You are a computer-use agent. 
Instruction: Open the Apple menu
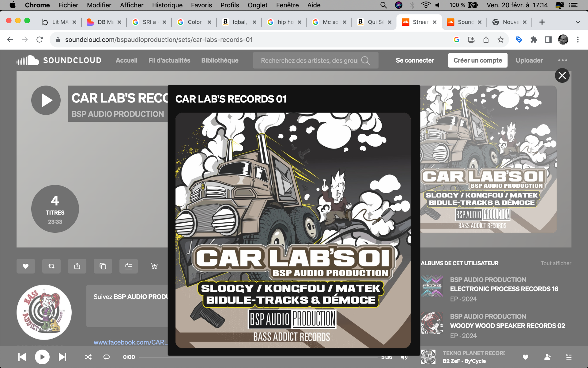(13, 5)
